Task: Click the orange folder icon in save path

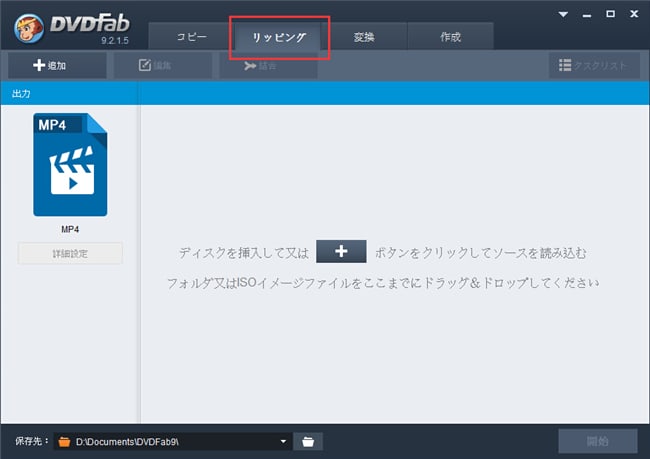Action: pyautogui.click(x=65, y=441)
